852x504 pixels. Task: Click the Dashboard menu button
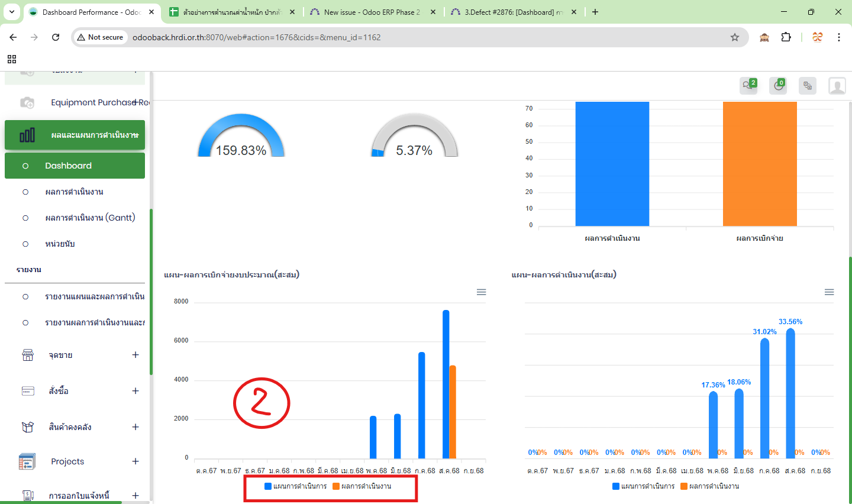tap(75, 166)
